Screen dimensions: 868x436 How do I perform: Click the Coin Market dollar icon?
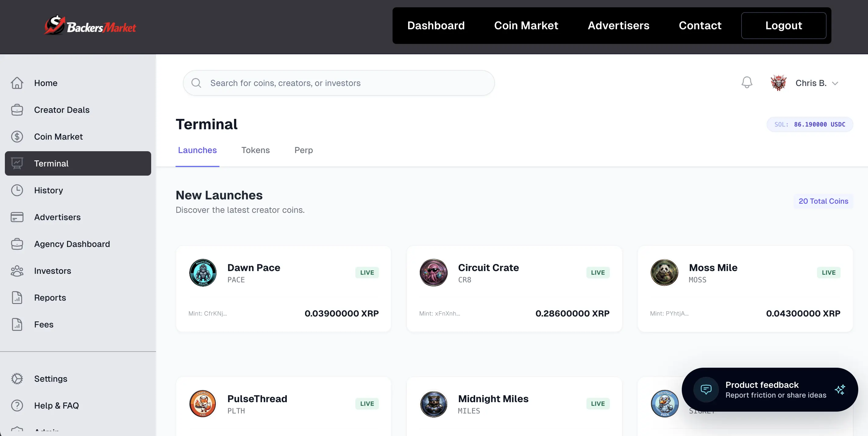point(17,137)
